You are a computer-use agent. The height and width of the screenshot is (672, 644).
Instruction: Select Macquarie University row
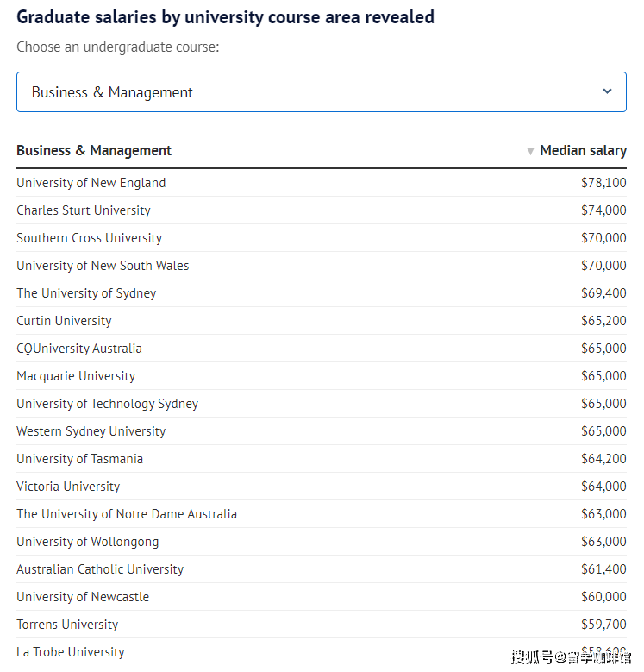click(322, 376)
